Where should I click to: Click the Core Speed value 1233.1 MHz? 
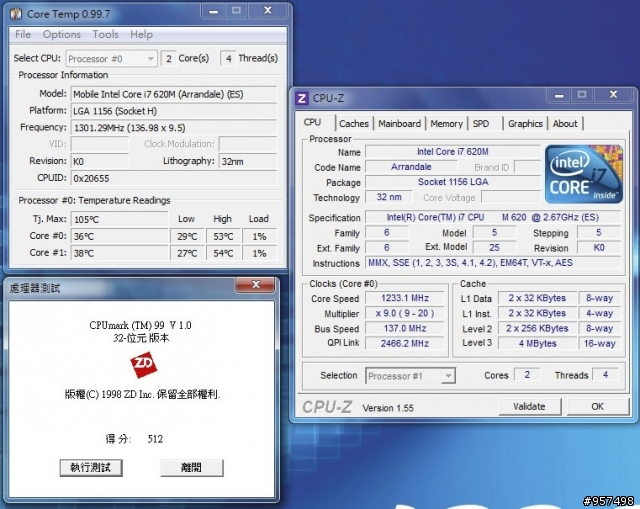click(404, 298)
